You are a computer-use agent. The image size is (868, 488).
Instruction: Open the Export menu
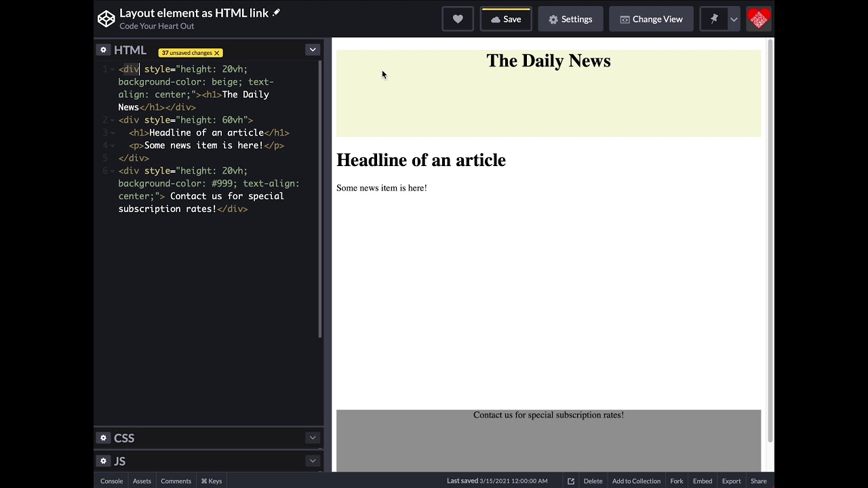(731, 481)
